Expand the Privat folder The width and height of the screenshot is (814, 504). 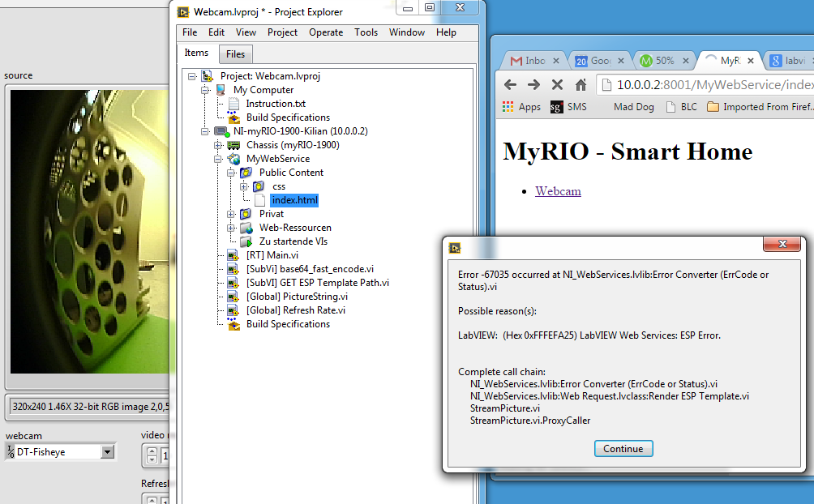[x=231, y=214]
